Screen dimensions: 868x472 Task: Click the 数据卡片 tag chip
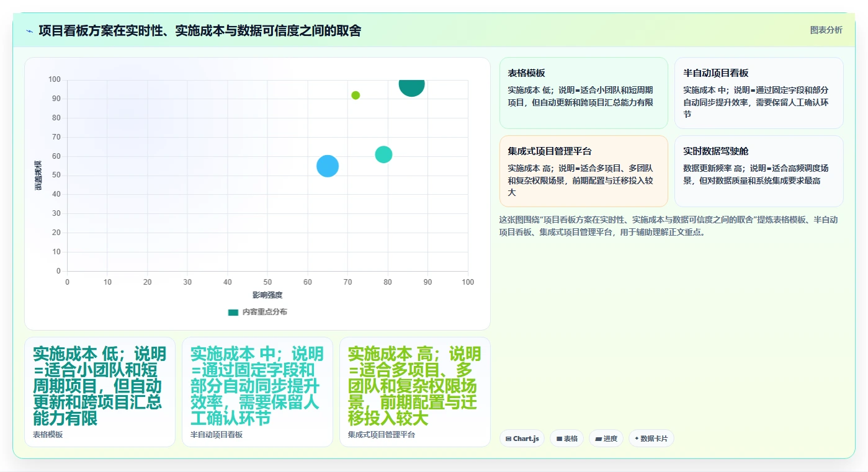[x=651, y=439]
